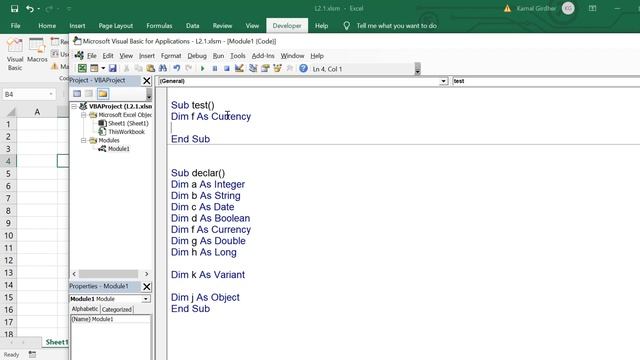Screen dimensions: 640x360
Task: Open the VBA Tools menu
Action: coord(238,56)
